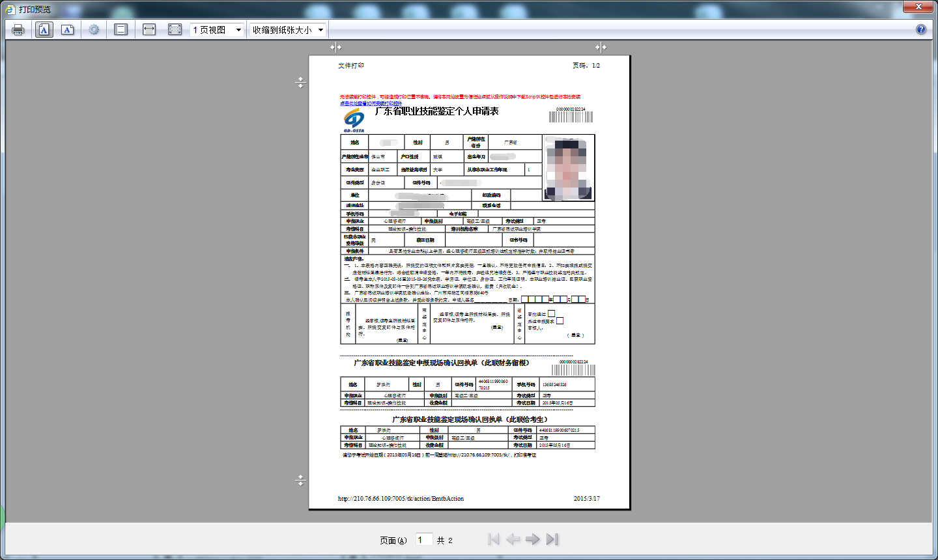Click the right margin adjust handle on top
Screen dimensions: 938x560
click(x=601, y=47)
